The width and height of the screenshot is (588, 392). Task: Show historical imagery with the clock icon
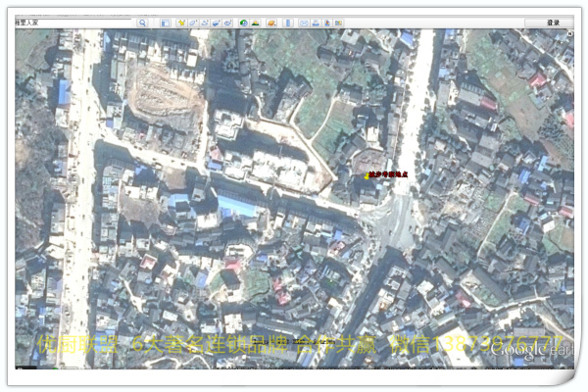tap(243, 23)
